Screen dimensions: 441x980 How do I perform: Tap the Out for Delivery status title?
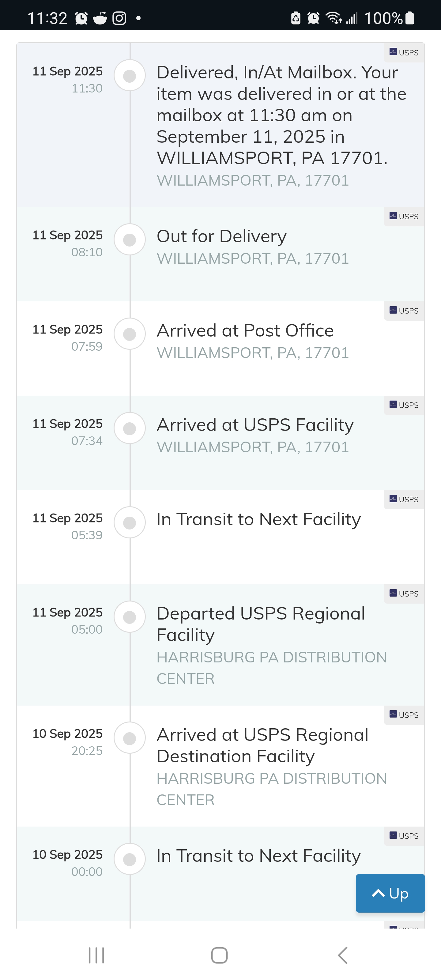221,236
